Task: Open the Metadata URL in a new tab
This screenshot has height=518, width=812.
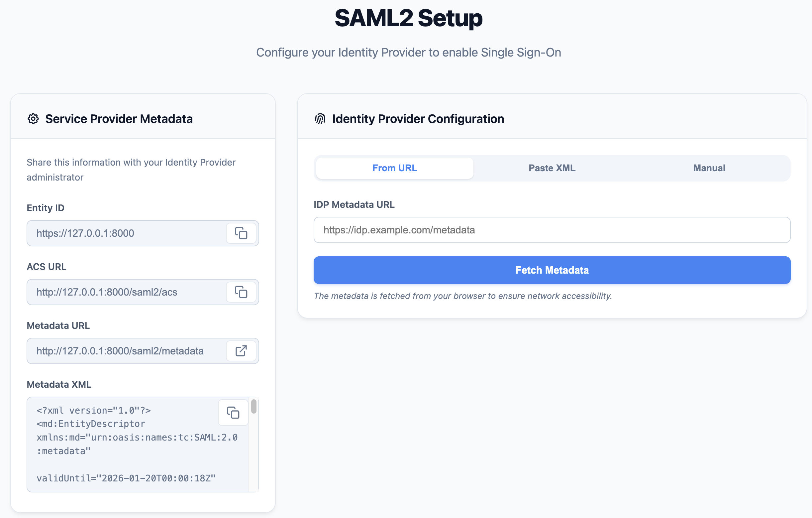Action: pyautogui.click(x=241, y=351)
